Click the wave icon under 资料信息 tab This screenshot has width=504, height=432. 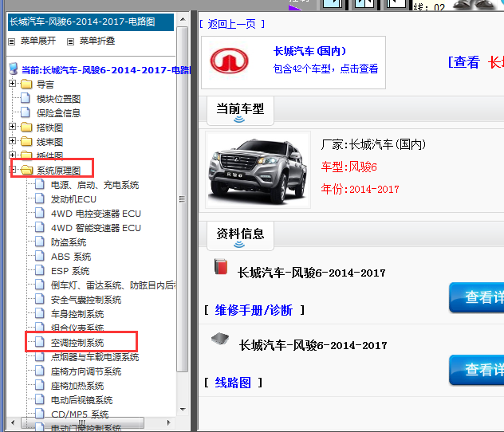239,245
